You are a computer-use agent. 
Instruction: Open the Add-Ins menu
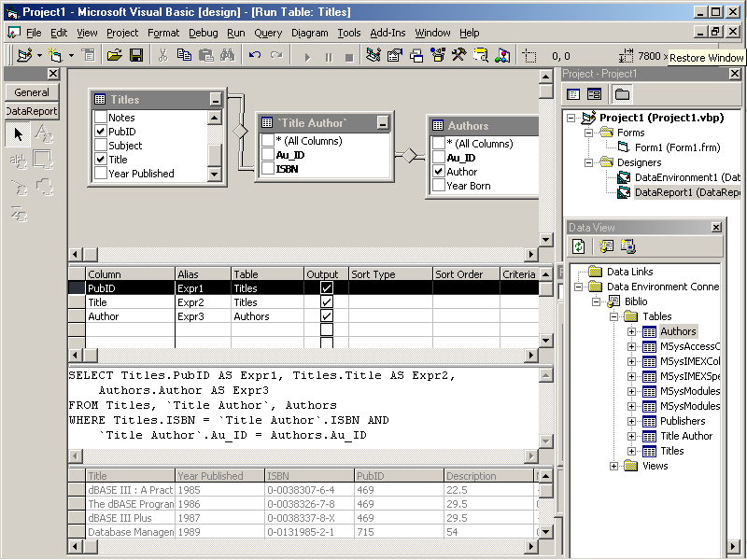(388, 33)
